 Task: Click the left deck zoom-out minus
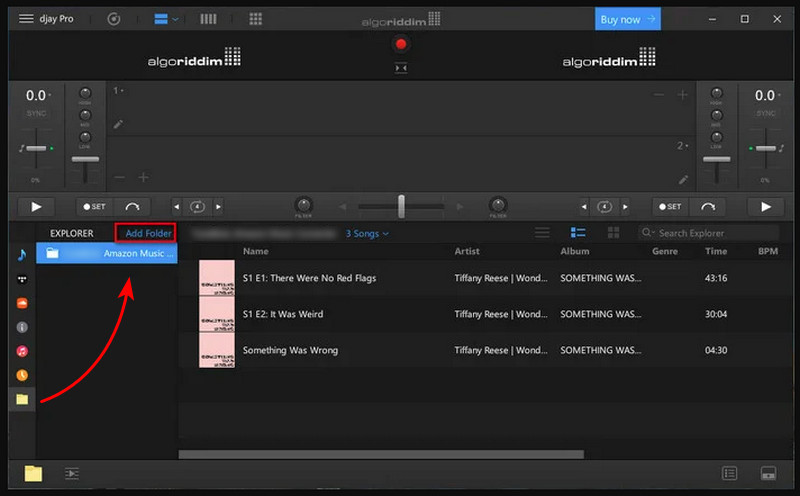click(x=119, y=178)
